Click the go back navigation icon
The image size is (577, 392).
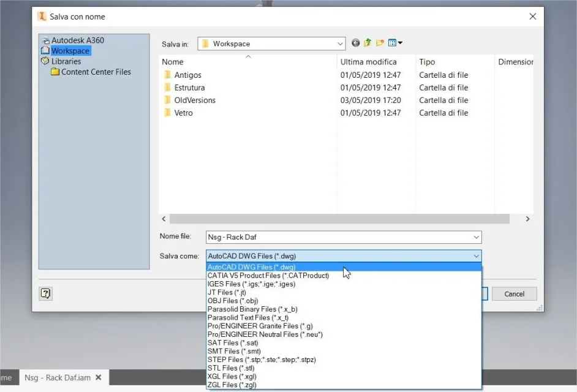[x=355, y=43]
